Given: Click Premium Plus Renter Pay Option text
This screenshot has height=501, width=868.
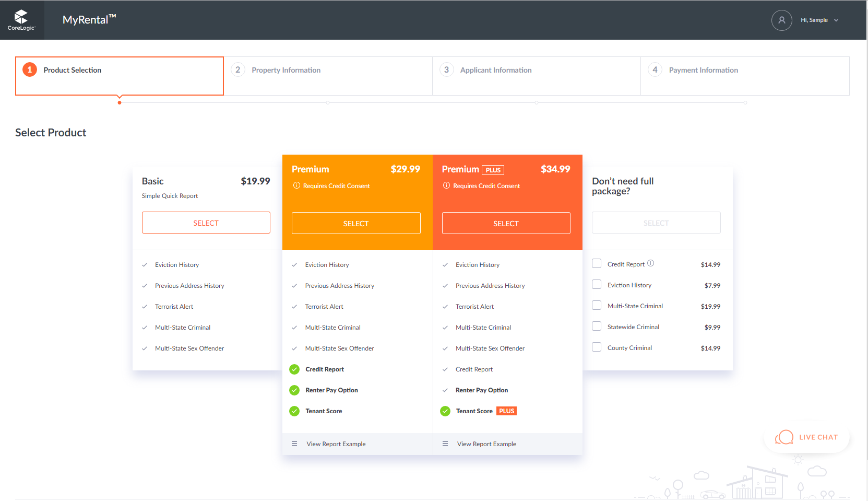Looking at the screenshot, I should coord(482,390).
